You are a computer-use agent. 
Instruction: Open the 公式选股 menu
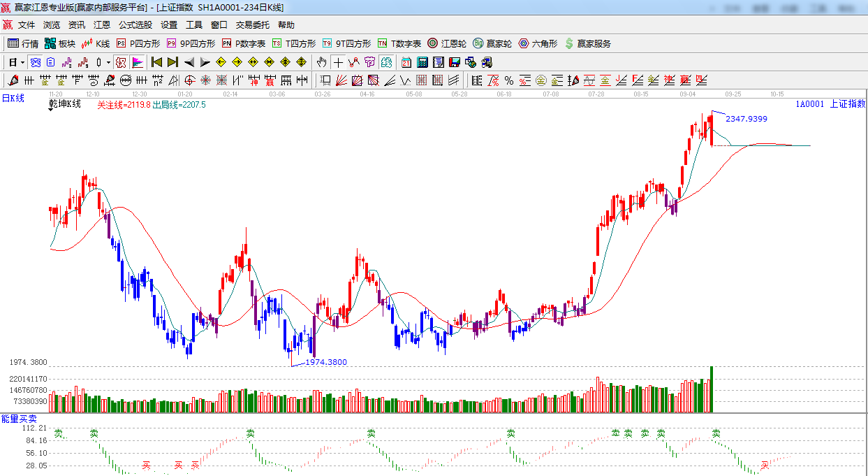coord(135,25)
